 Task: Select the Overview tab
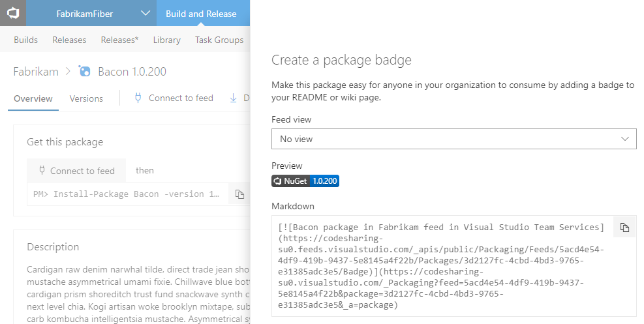click(x=33, y=98)
